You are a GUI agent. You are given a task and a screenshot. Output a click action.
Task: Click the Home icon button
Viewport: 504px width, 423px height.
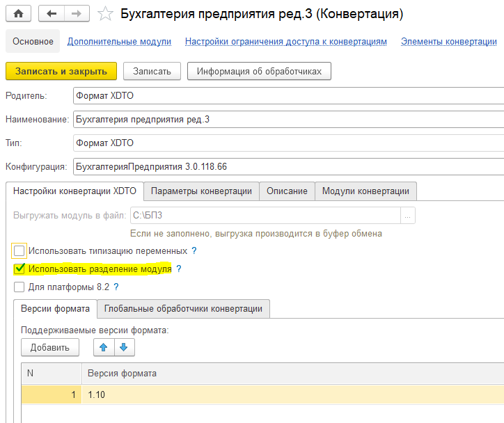(18, 14)
